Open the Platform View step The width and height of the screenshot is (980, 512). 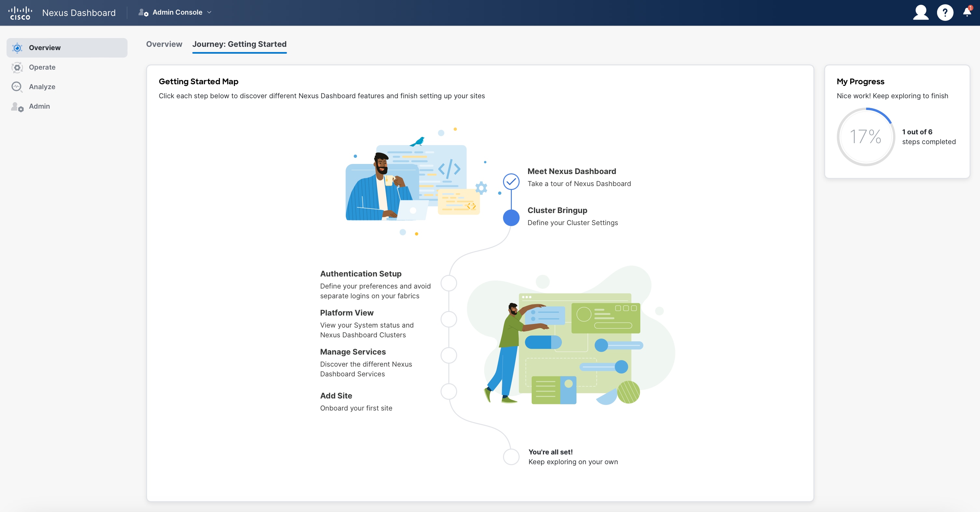pyautogui.click(x=347, y=313)
